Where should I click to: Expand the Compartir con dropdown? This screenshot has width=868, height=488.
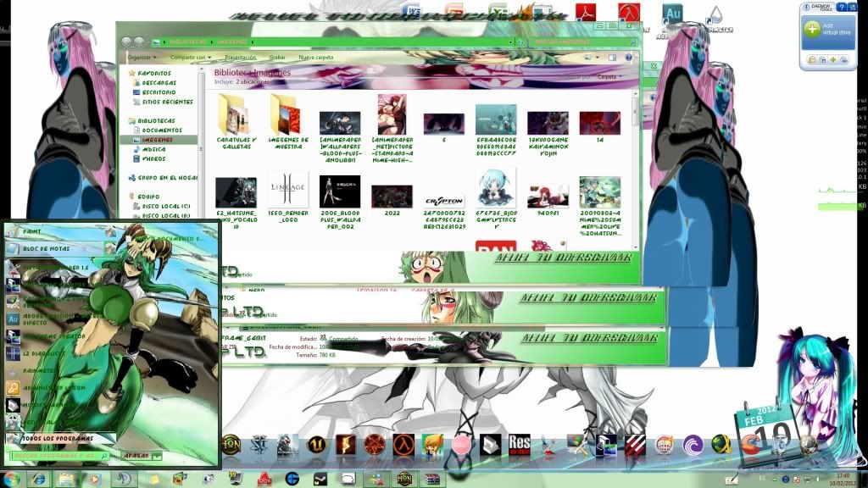(x=191, y=57)
